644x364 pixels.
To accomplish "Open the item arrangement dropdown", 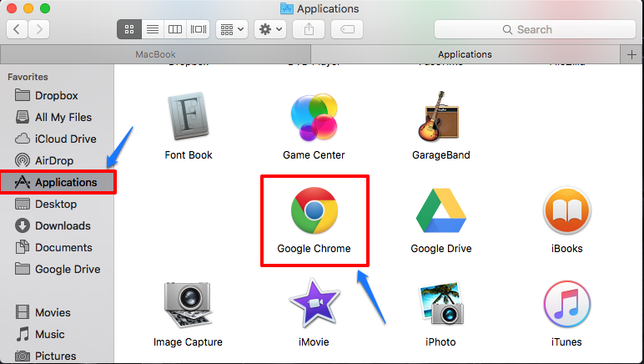I will [x=232, y=29].
